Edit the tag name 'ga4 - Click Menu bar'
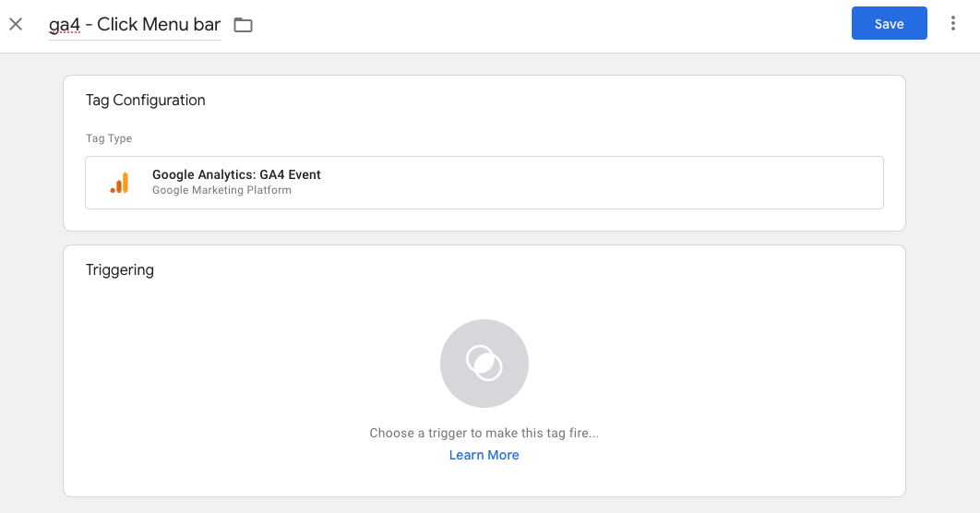980x513 pixels. click(x=135, y=24)
